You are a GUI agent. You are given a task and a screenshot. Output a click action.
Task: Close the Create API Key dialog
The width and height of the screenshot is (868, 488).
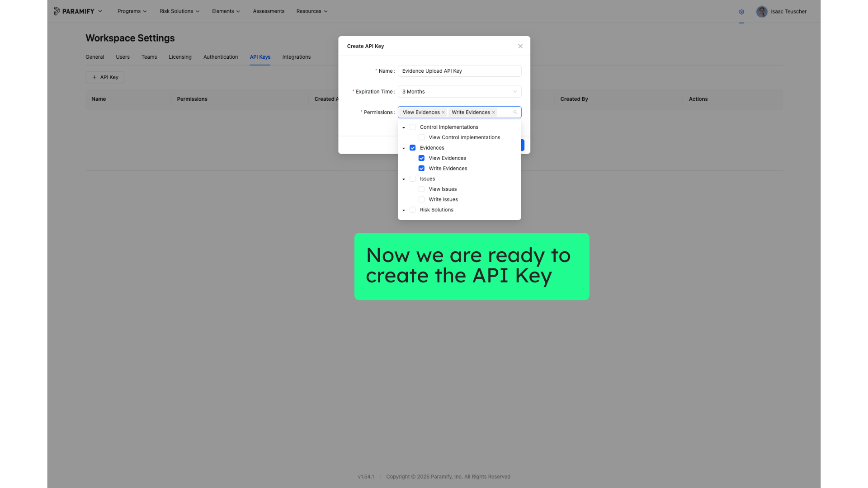pos(520,46)
